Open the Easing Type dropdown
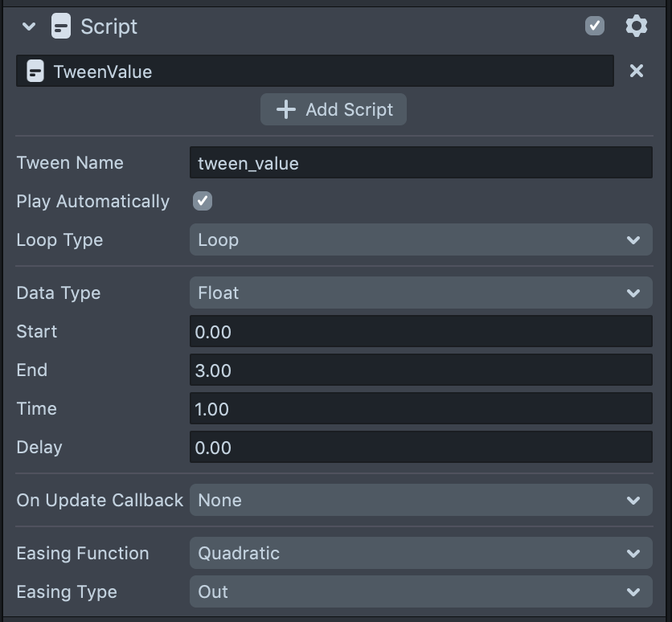Screen dimensions: 672x622 [420, 592]
